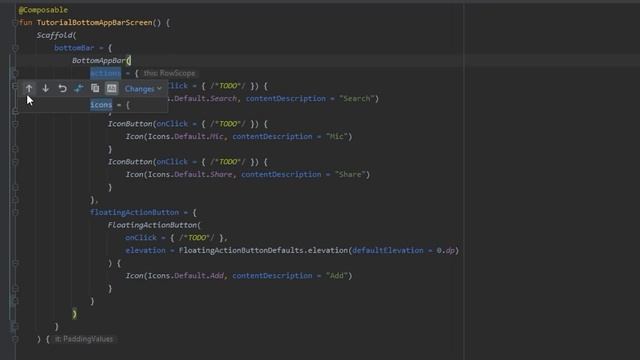Screen dimensions: 640x360
Task: Collapse the bottomBar lambda fold marker
Action: [x=15, y=48]
